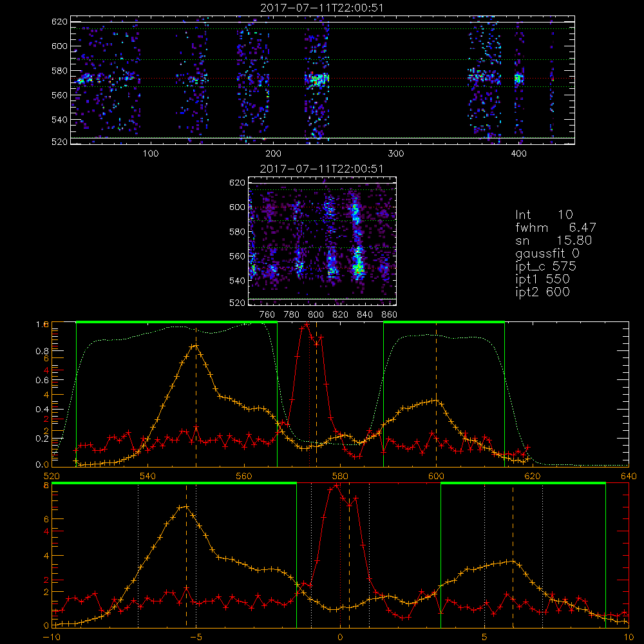Click the orange 640 x-axis tick label
The image size is (644, 644).
629,477
